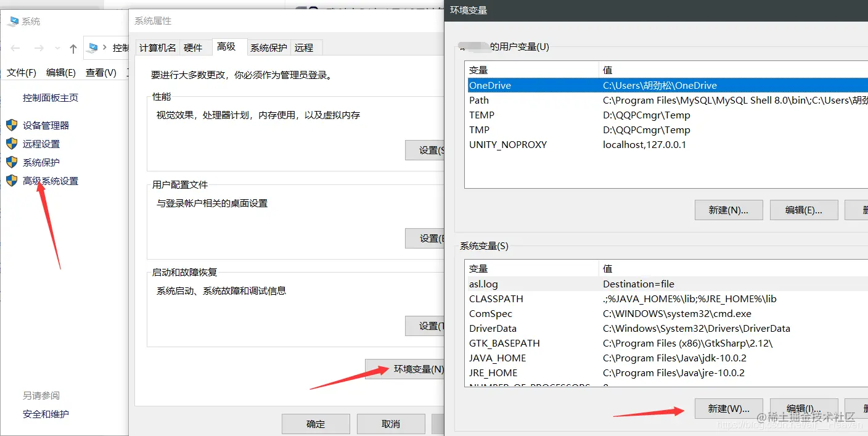868x436 pixels.
Task: Select TEMP user variable row
Action: coord(667,115)
